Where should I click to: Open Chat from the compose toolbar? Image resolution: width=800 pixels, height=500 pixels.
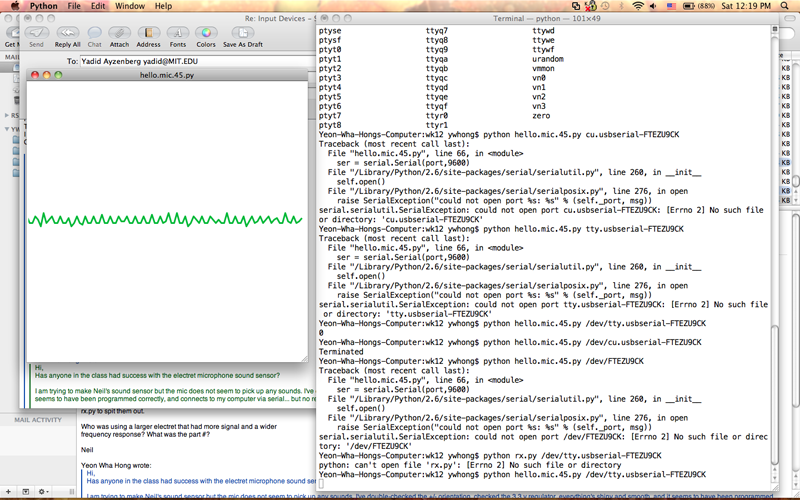click(94, 33)
